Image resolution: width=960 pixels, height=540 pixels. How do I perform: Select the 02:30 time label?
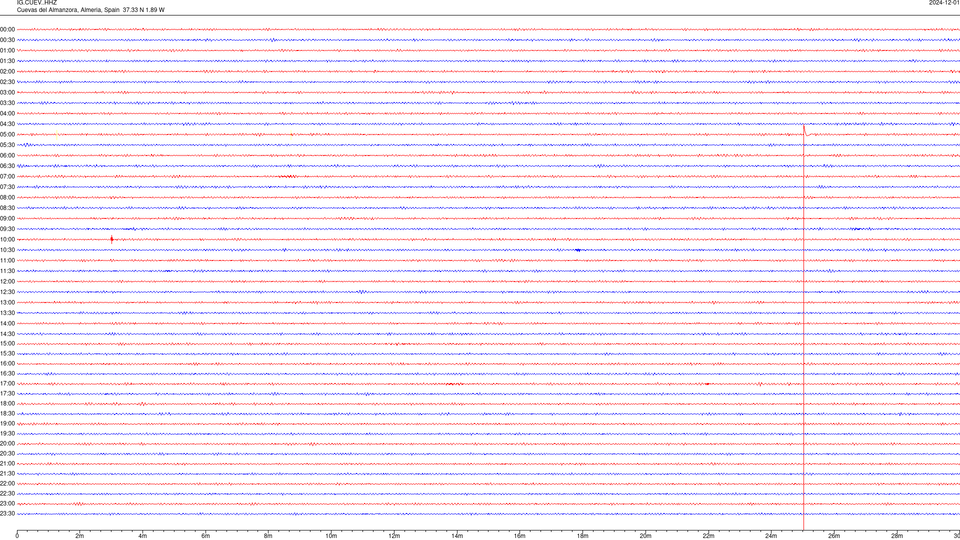[7, 82]
